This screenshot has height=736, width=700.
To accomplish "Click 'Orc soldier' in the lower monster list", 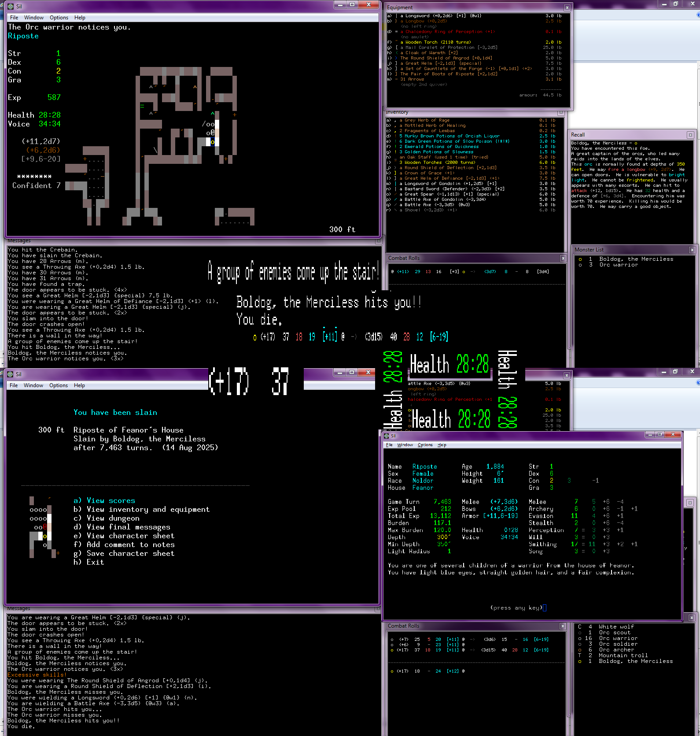I will tap(618, 644).
